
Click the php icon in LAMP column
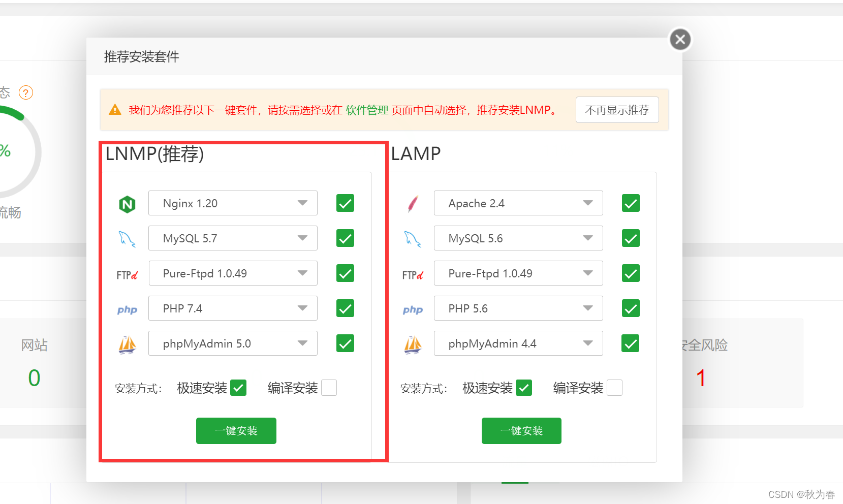(x=413, y=309)
